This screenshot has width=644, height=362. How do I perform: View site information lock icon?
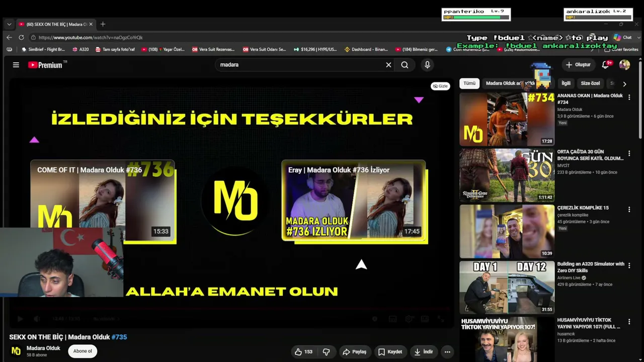(33, 37)
